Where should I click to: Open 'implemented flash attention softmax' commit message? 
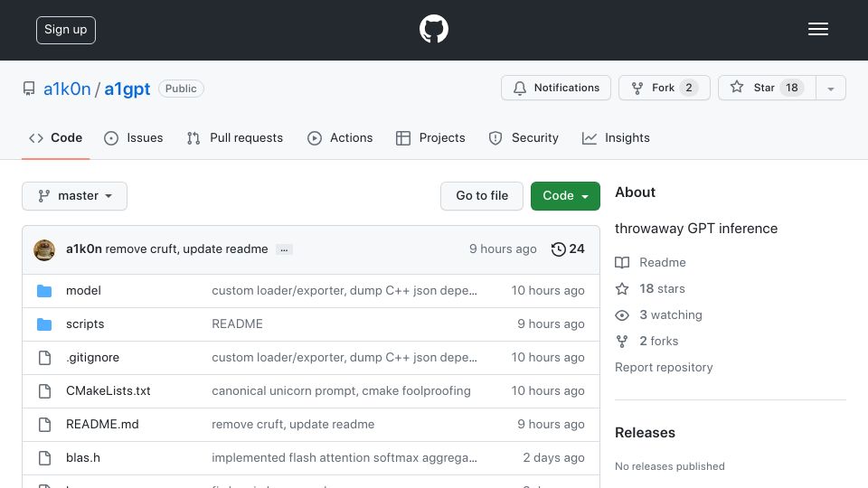point(344,458)
